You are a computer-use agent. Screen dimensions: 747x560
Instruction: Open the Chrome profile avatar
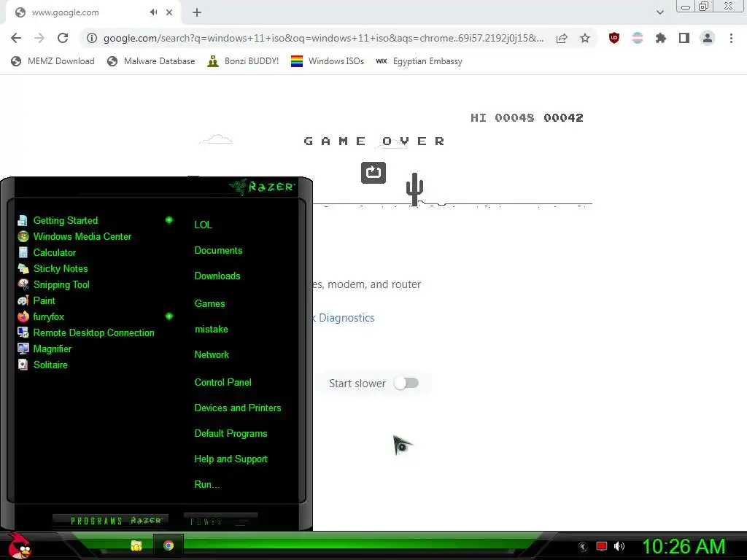(708, 38)
